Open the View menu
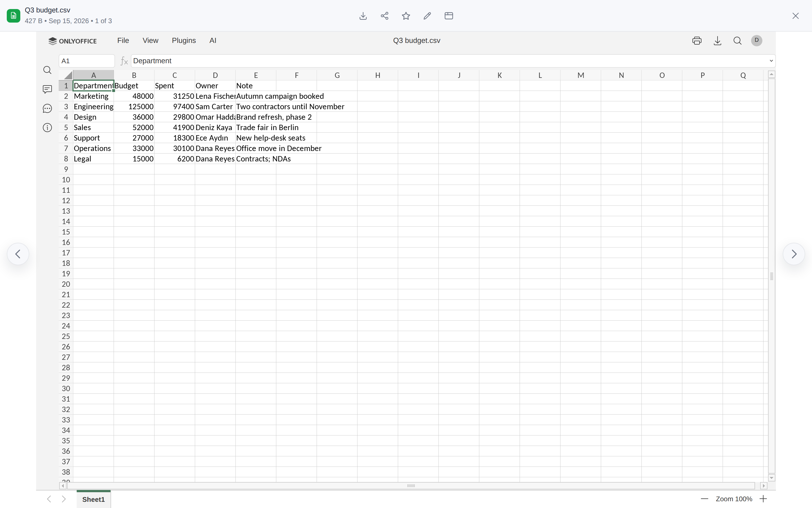Screen dimensions: 812x508 click(150, 40)
